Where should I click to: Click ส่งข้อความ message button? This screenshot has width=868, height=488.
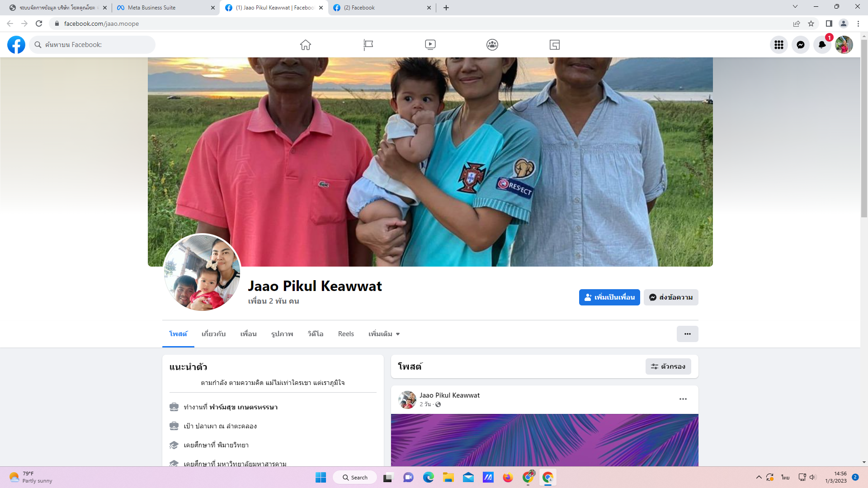click(x=671, y=297)
